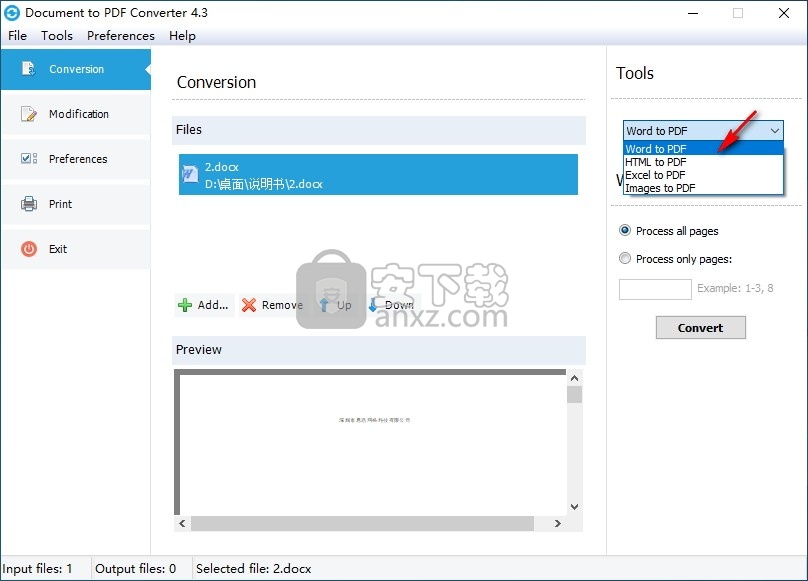Choose Images to PDF in dropdown list
The width and height of the screenshot is (808, 581).
[703, 188]
